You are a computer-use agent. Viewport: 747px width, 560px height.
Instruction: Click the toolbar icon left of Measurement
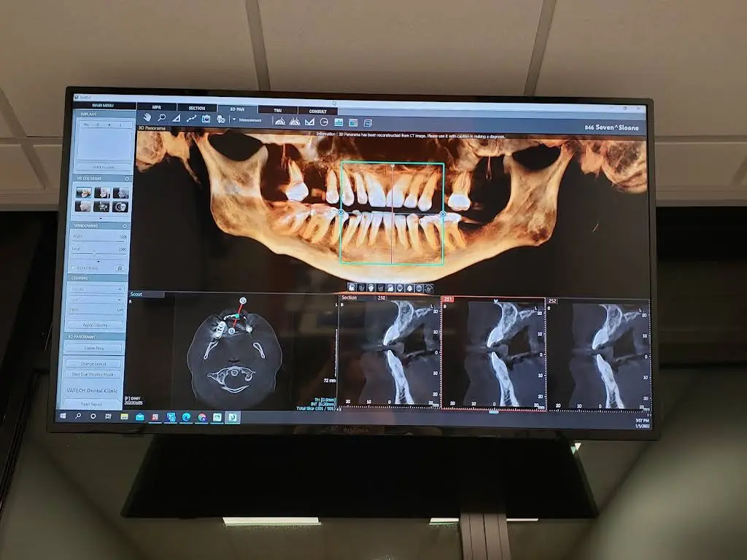click(x=220, y=120)
